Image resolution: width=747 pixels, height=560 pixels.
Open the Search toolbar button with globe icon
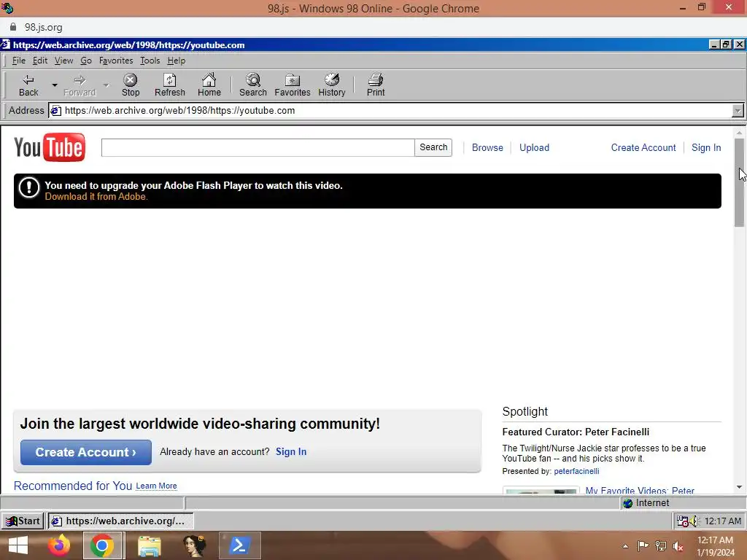253,85
